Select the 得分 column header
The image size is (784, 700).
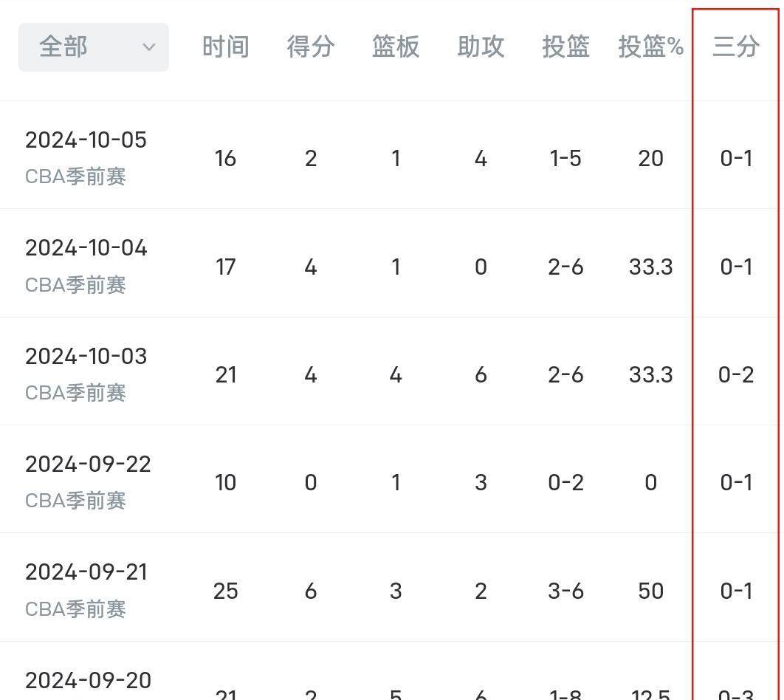tap(311, 47)
